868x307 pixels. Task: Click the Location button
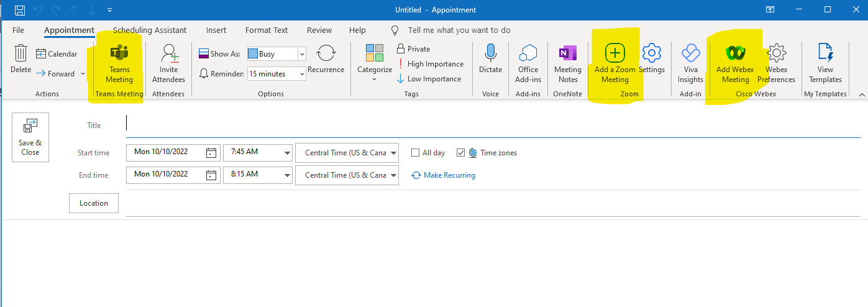pos(94,203)
